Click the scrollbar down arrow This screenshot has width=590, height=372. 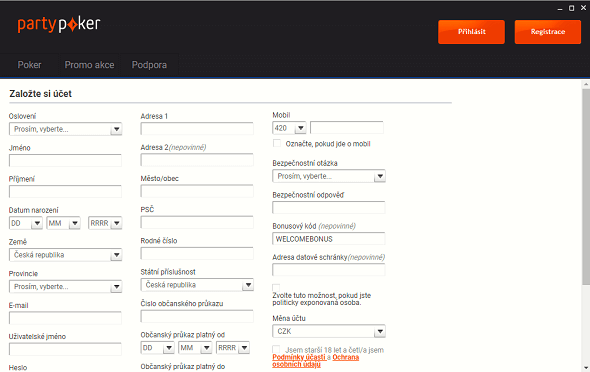pos(586,368)
